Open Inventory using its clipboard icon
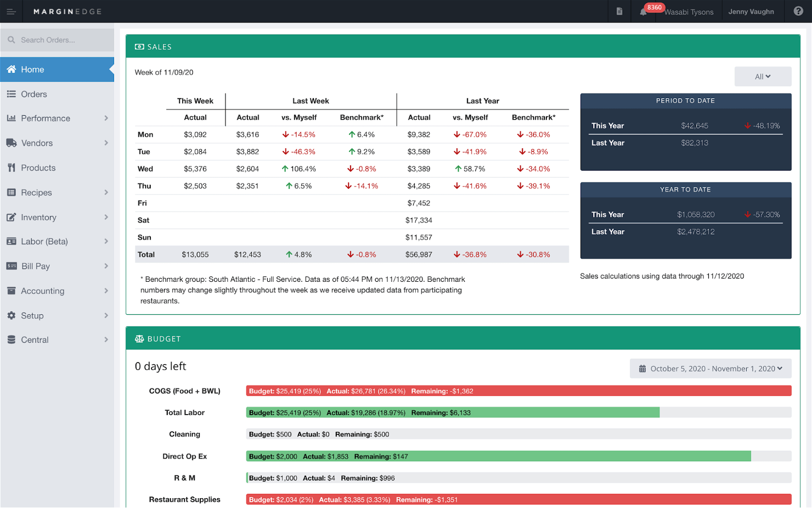 coord(12,217)
